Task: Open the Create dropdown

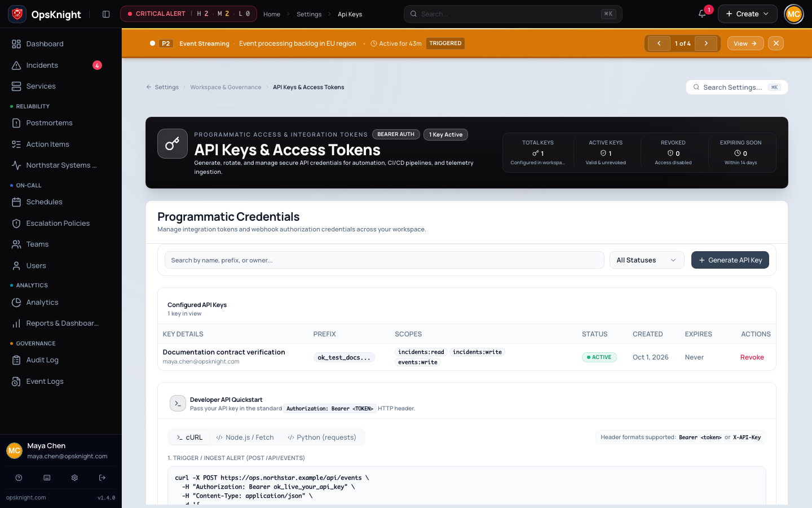Action: coord(747,14)
